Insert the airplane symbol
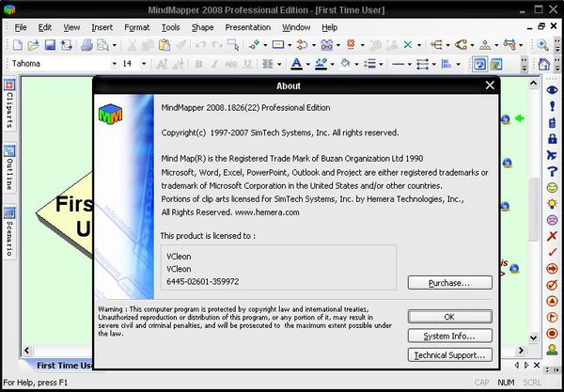Screen dimensions: 564x392 [552, 155]
